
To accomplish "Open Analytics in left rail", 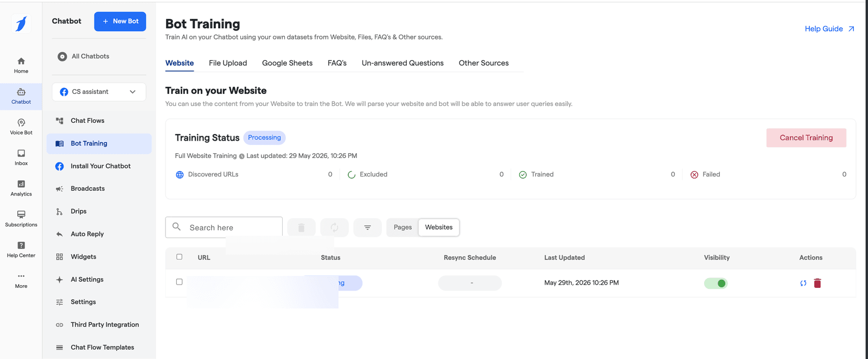I will (x=21, y=188).
